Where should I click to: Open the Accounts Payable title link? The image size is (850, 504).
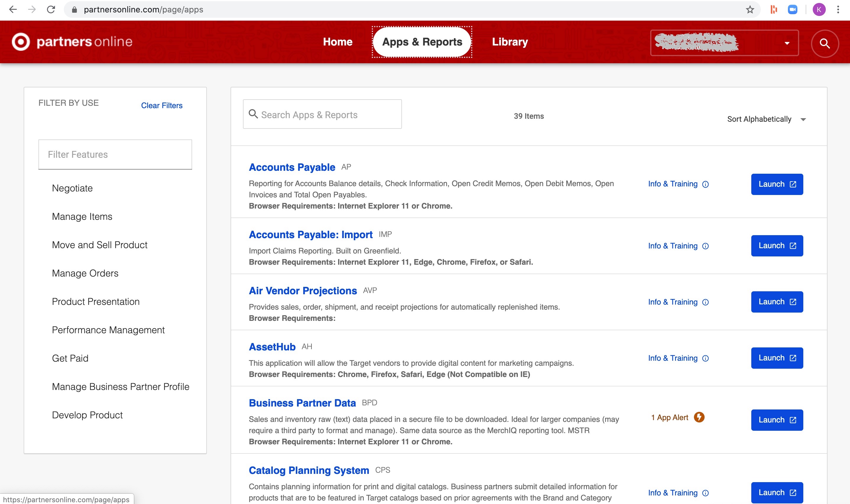(x=292, y=167)
